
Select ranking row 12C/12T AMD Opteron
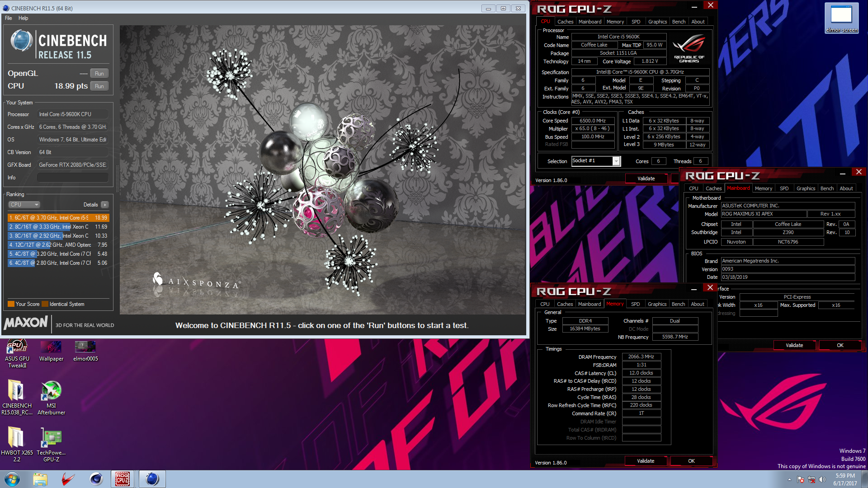point(58,245)
